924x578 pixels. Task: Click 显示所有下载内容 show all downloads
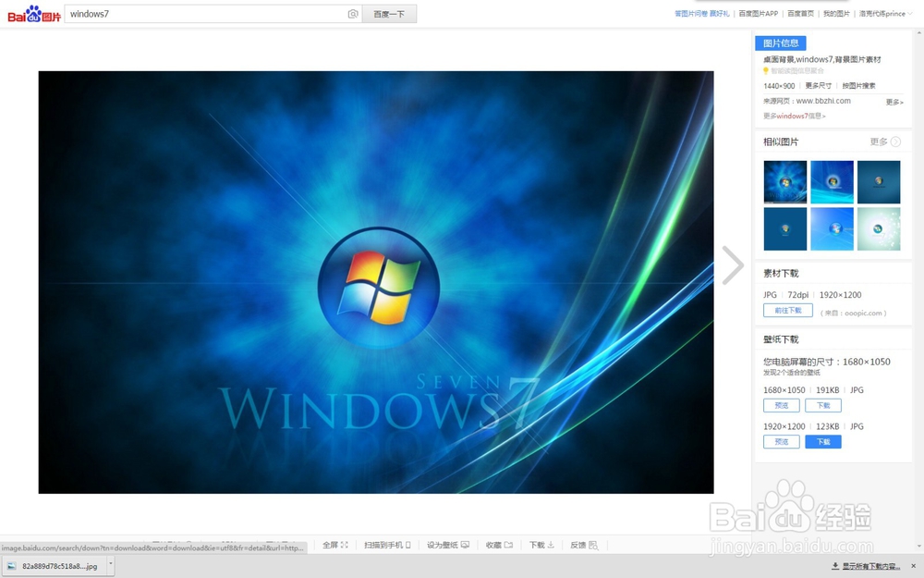867,566
